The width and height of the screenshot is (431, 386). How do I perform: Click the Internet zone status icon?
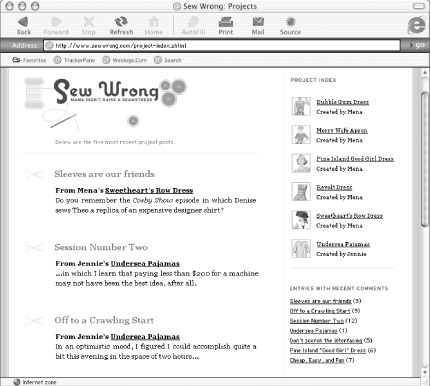pos(17,382)
